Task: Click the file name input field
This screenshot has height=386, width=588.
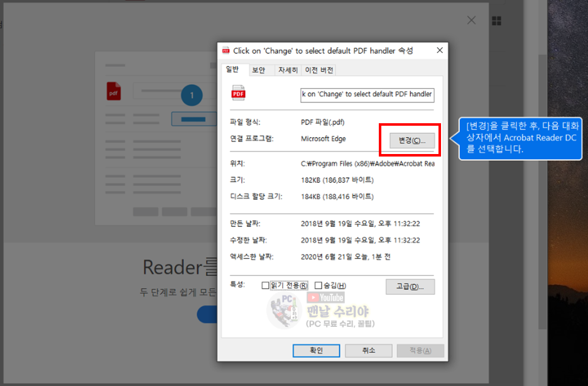Action: pyautogui.click(x=367, y=95)
